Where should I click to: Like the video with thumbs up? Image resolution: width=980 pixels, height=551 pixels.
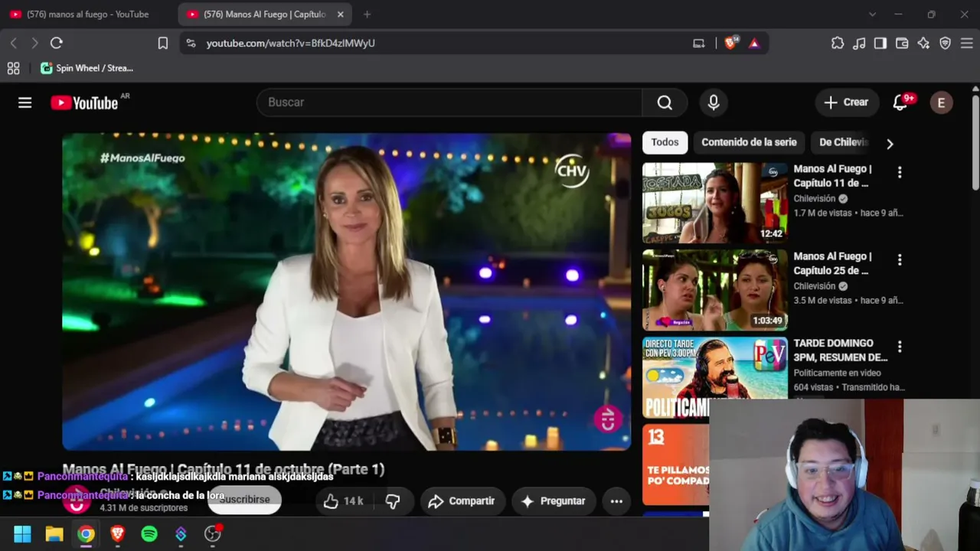pyautogui.click(x=343, y=501)
